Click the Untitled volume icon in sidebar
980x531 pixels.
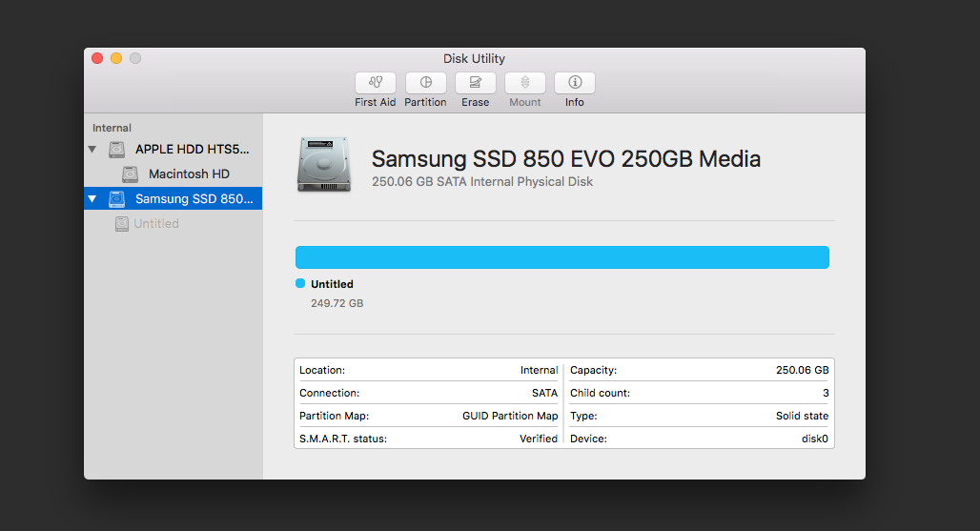[x=122, y=224]
